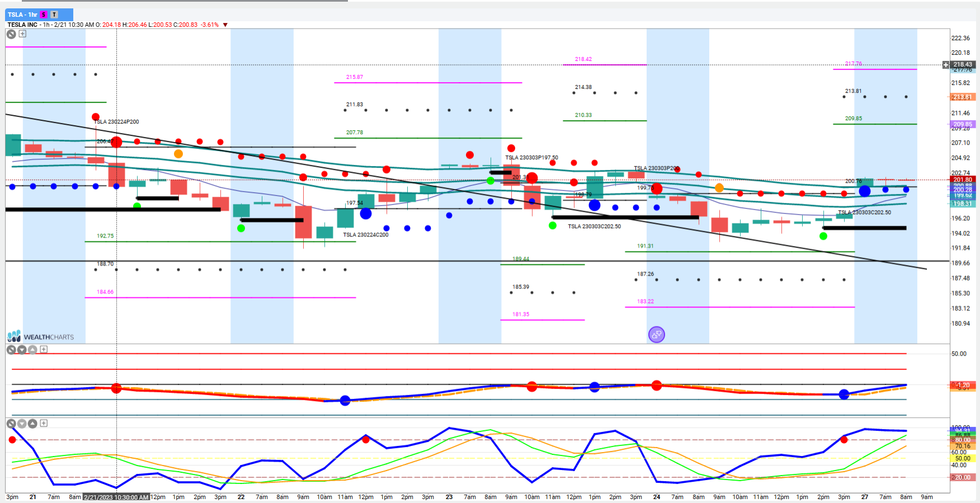Click the 201.80 current price label
This screenshot has width=980, height=503.
(x=963, y=180)
